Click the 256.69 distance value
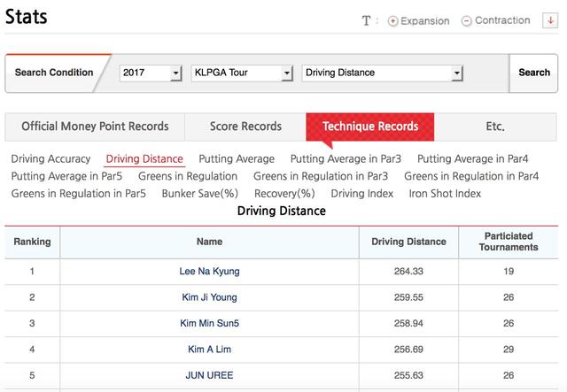 coord(408,350)
